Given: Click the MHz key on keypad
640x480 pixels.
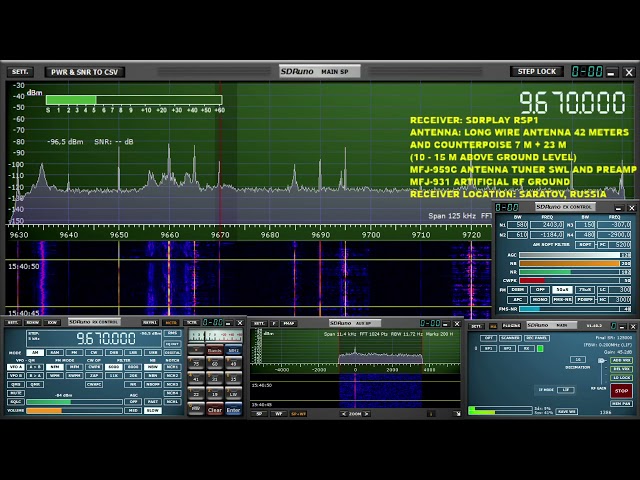Looking at the screenshot, I should (x=233, y=350).
